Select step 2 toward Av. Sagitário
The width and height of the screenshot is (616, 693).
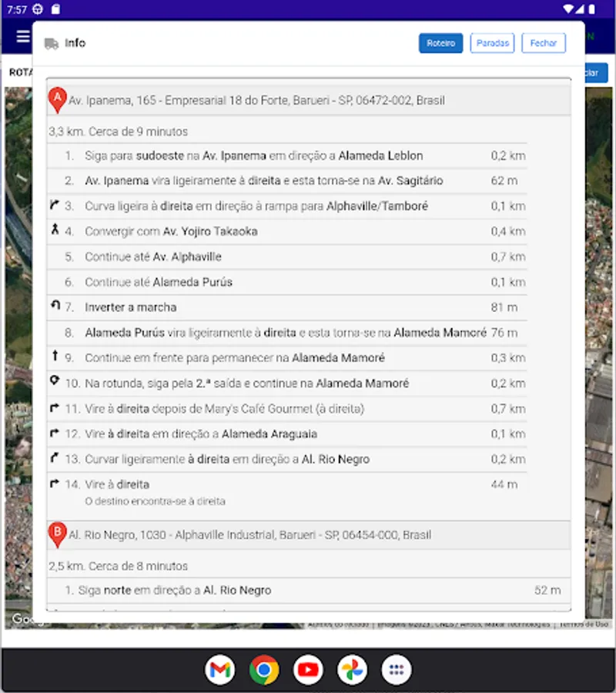point(287,181)
